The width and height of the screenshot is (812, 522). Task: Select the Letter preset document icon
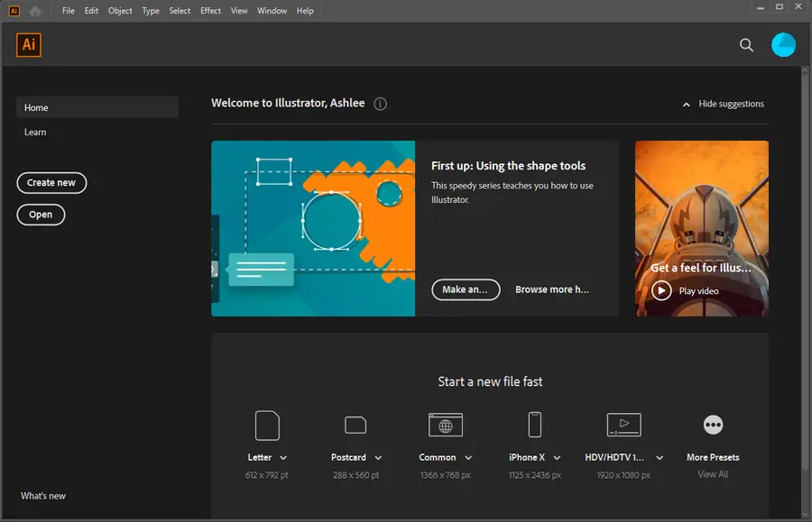coord(267,425)
